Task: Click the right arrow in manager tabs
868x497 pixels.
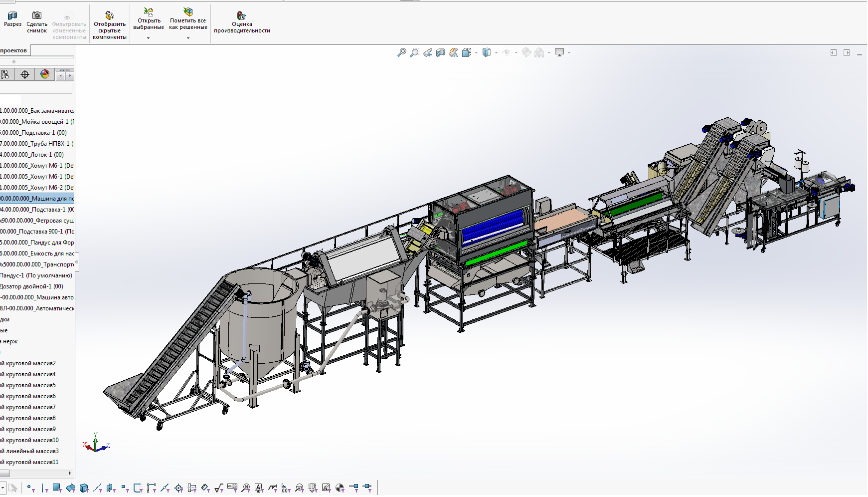Action: 70,76
